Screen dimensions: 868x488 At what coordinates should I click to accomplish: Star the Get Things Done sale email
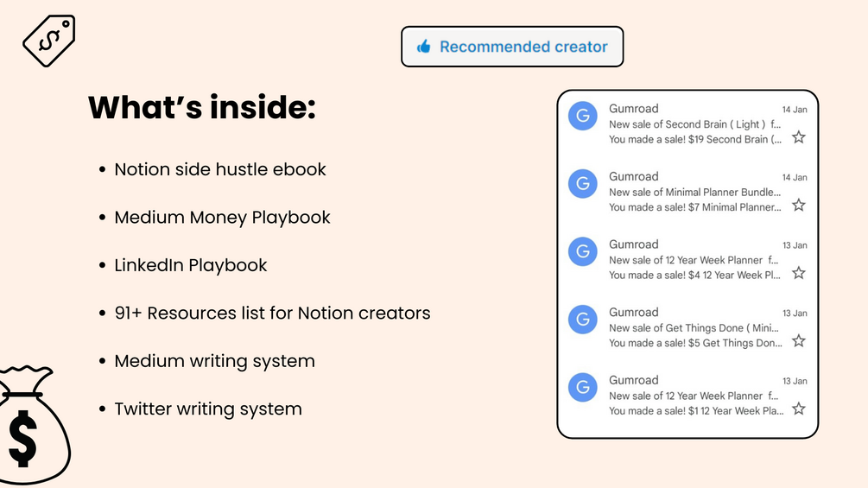[x=799, y=341]
